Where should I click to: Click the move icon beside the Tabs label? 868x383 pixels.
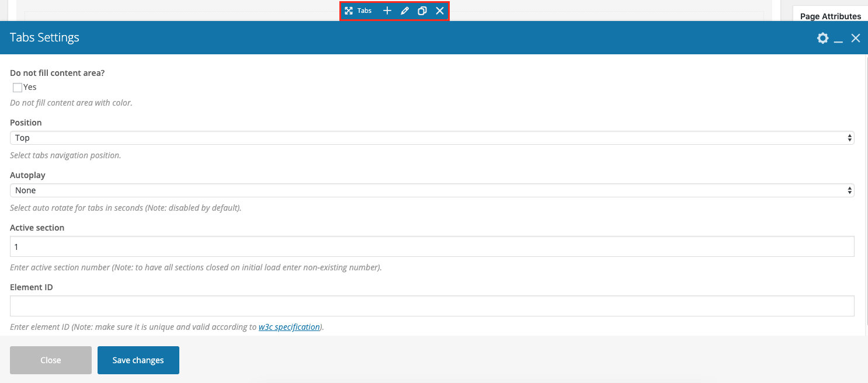click(349, 11)
